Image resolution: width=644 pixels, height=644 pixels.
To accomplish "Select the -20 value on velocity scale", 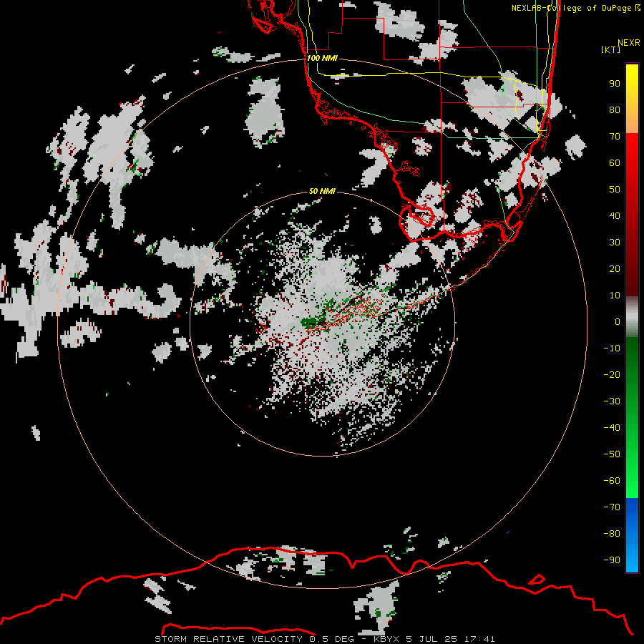I will click(x=612, y=375).
